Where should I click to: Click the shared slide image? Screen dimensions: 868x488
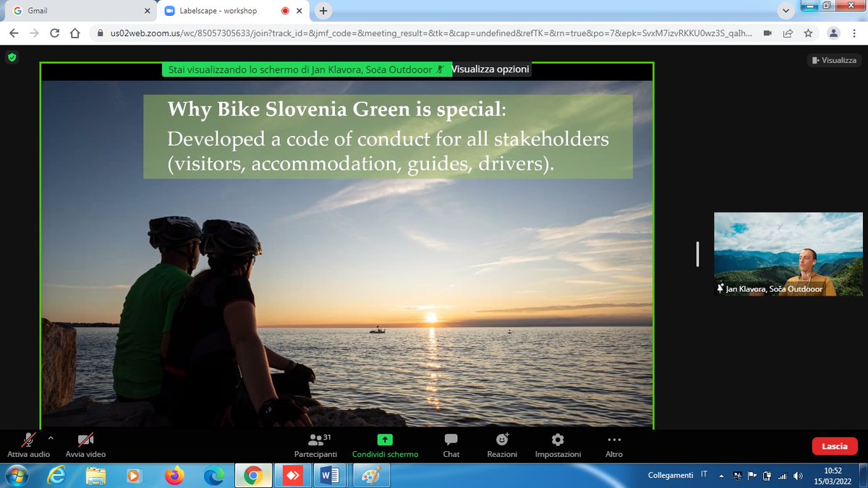click(347, 253)
